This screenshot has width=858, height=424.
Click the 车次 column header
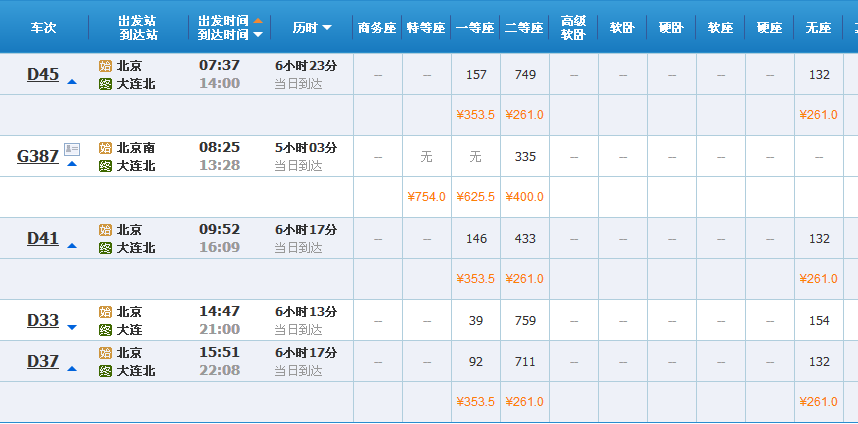point(43,27)
